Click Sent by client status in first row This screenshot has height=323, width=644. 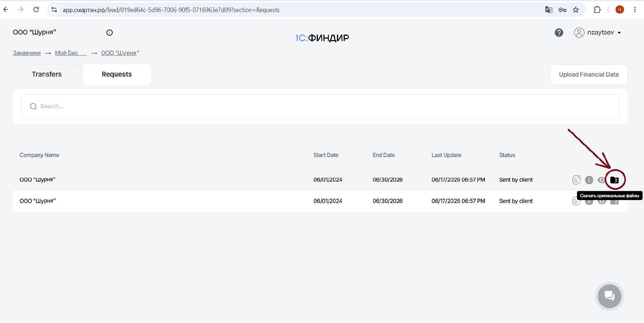coord(516,179)
